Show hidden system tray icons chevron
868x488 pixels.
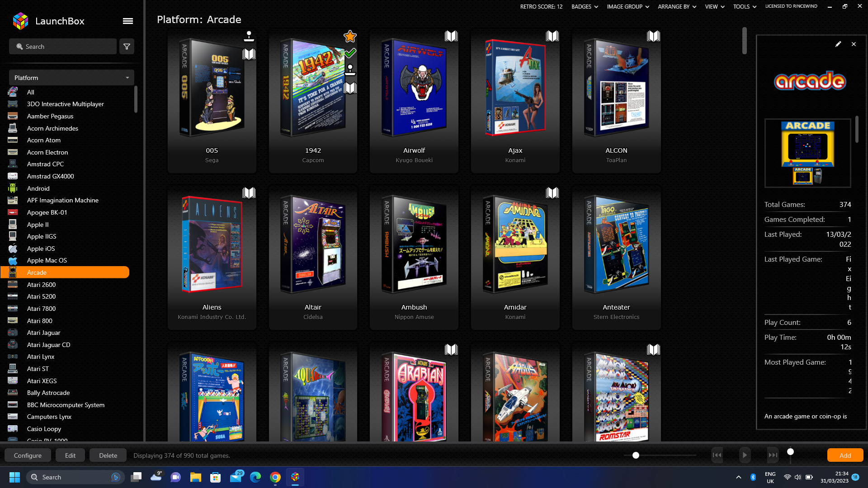[739, 477]
